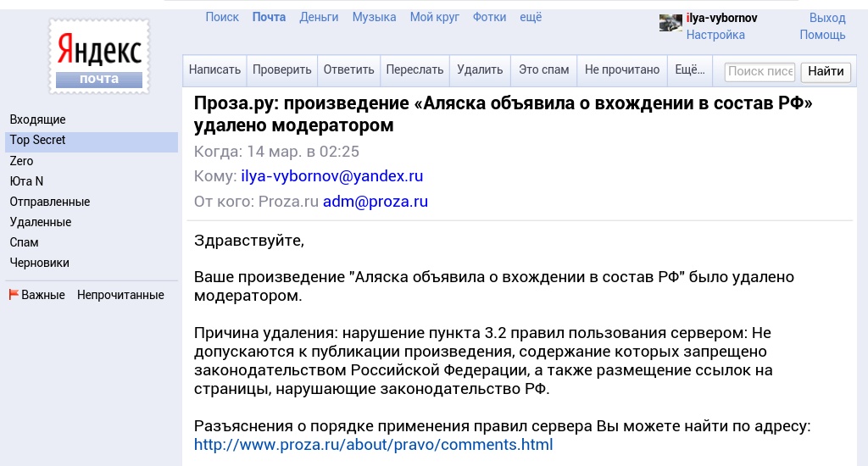Go to the Музыка service
This screenshot has width=868, height=466.
374,17
